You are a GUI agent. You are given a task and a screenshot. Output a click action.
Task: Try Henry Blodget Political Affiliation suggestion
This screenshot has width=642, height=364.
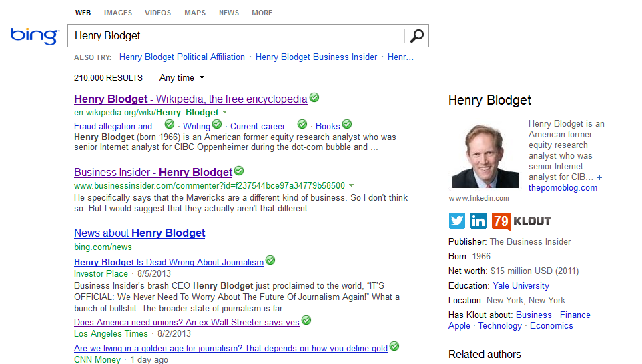(182, 57)
